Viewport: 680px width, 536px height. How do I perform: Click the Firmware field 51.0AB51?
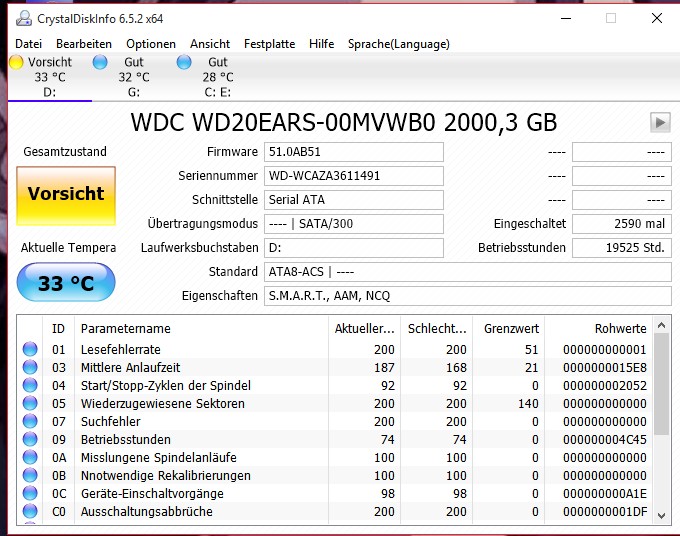coord(354,152)
